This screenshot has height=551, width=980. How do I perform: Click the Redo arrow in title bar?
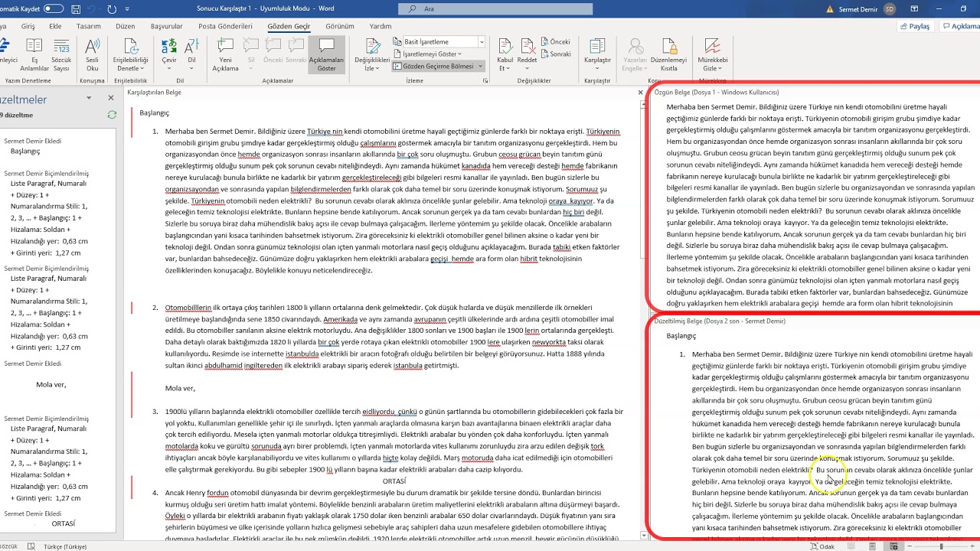pyautogui.click(x=113, y=9)
